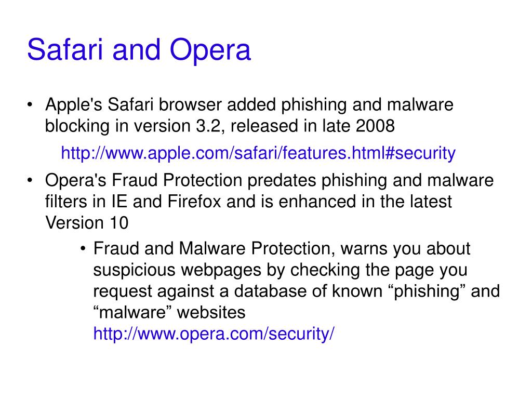Viewport: 532px width, 399px height.
Task: Click the bullet dot before 'Opera's Fraud Protection'
Action: pos(30,180)
